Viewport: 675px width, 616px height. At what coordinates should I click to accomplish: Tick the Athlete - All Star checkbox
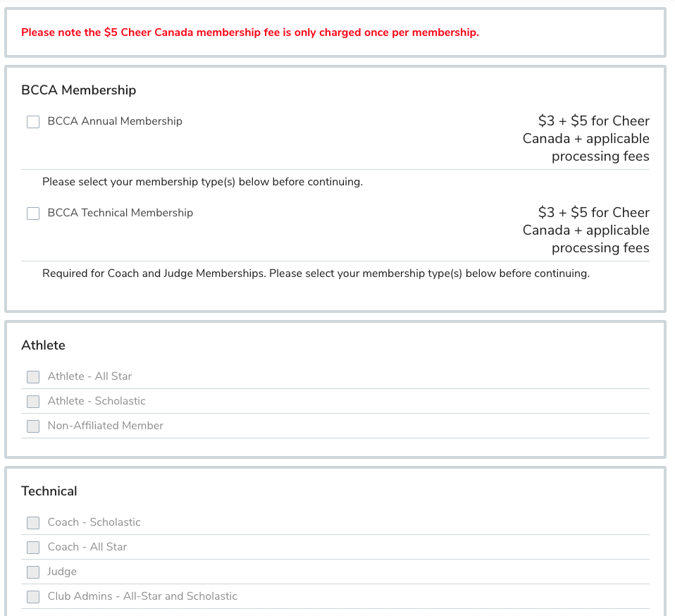pyautogui.click(x=33, y=377)
